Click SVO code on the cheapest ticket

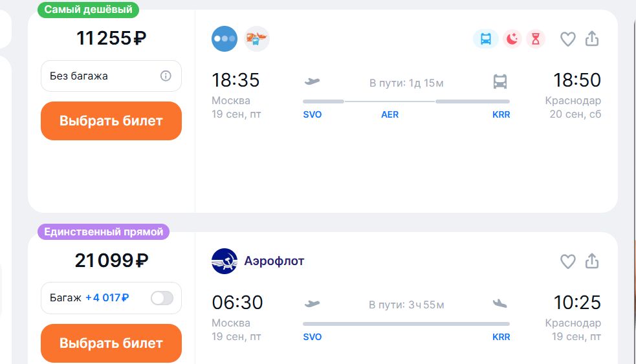313,115
